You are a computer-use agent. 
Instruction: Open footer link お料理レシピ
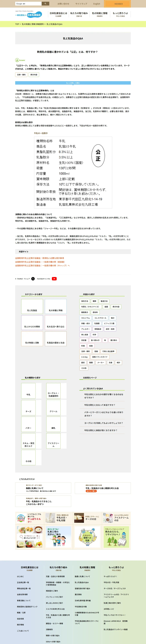coord(109,609)
